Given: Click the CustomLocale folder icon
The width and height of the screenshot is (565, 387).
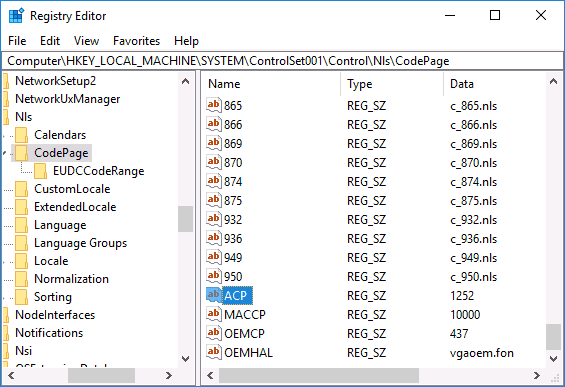Looking at the screenshot, I should pos(22,189).
